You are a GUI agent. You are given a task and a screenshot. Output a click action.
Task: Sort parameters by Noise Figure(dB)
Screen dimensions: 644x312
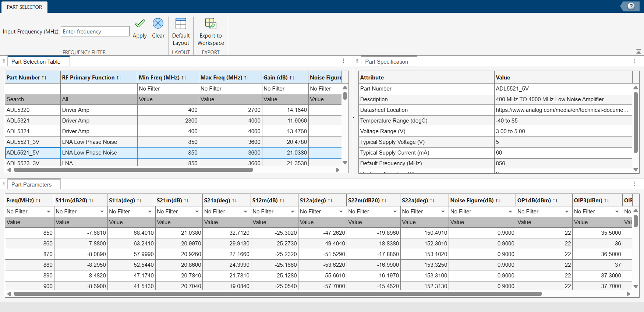click(x=498, y=201)
